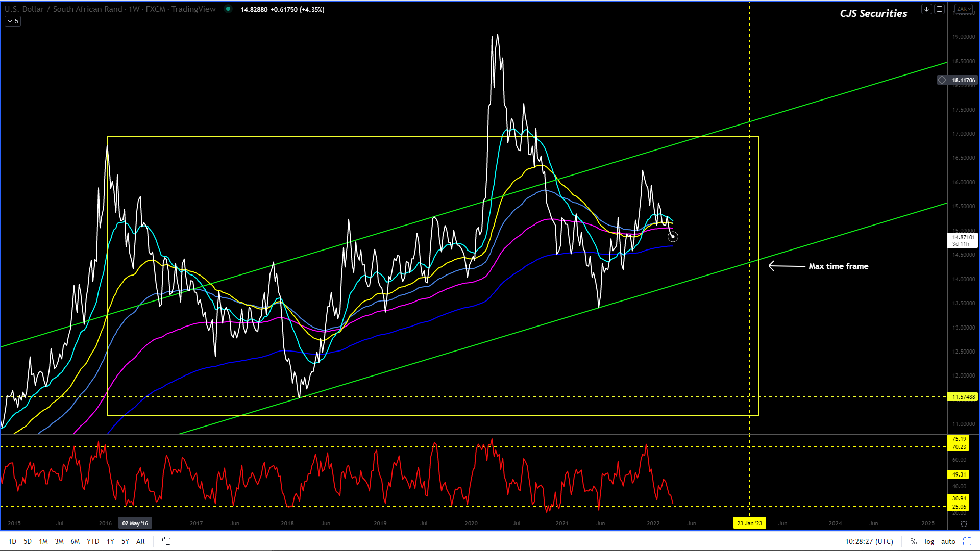This screenshot has width=980, height=551.
Task: Click the yellow 11.57488 price label
Action: pyautogui.click(x=963, y=397)
